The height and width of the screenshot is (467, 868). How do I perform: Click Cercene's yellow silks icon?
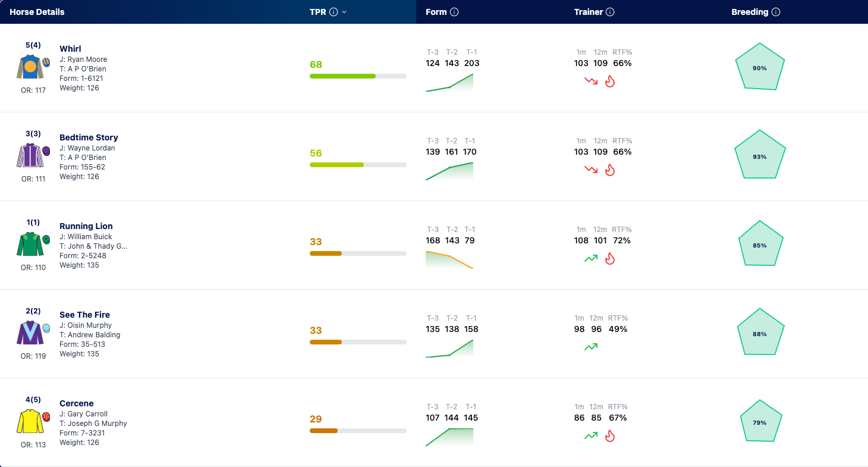(x=30, y=422)
